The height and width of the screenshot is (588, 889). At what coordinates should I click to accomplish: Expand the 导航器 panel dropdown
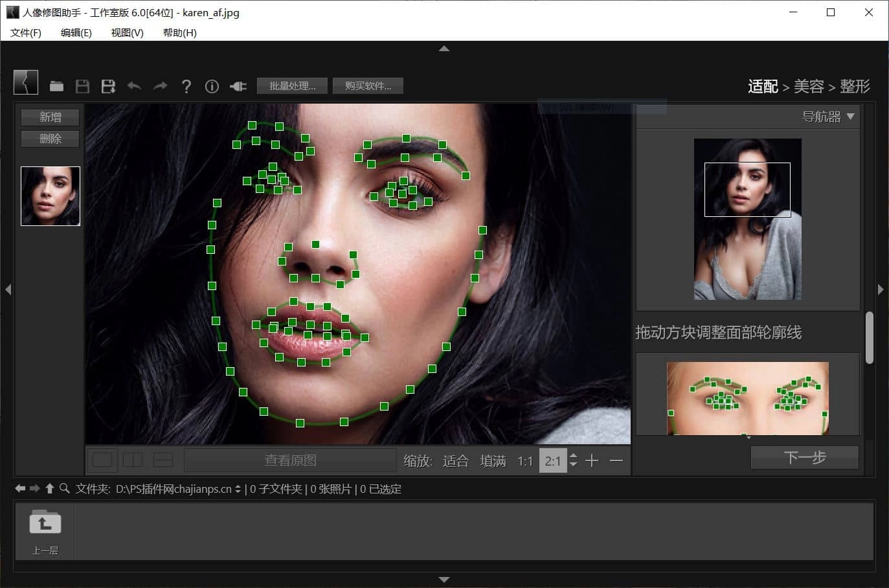pyautogui.click(x=851, y=117)
